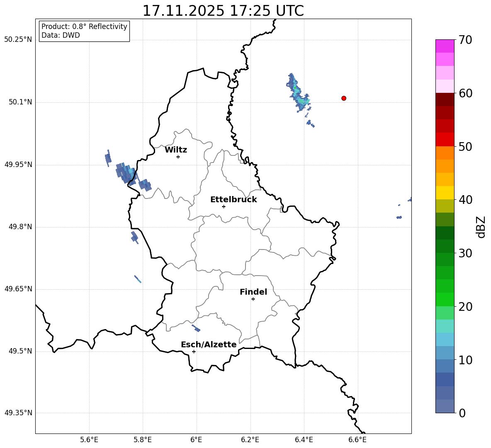The width and height of the screenshot is (491, 448).
Task: Click the 49.35°N latitude tick label
Action: (18, 413)
